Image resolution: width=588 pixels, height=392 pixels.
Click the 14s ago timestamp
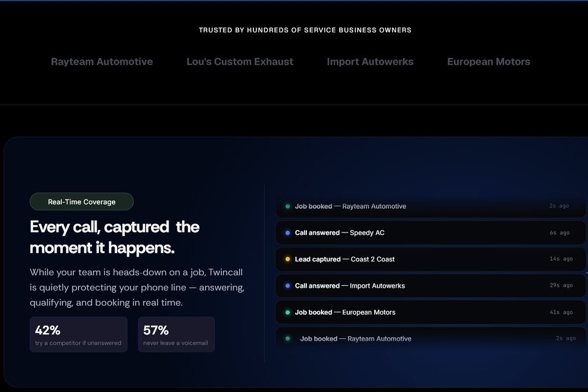click(x=561, y=259)
